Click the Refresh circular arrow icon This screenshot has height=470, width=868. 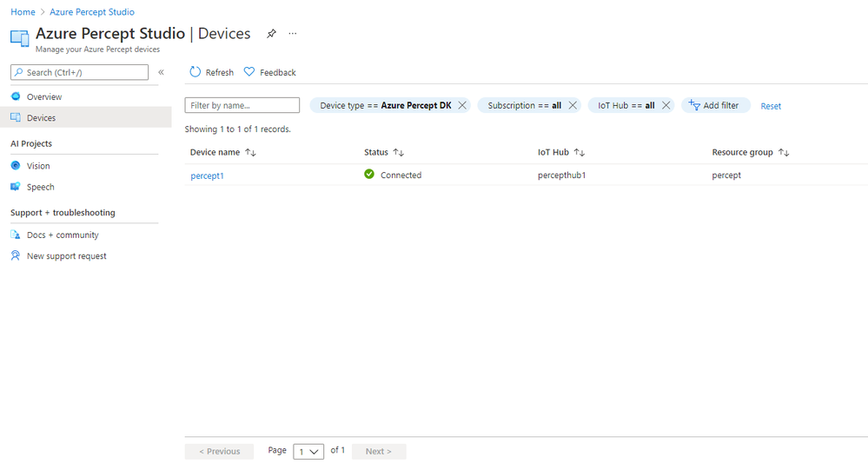[x=195, y=72]
